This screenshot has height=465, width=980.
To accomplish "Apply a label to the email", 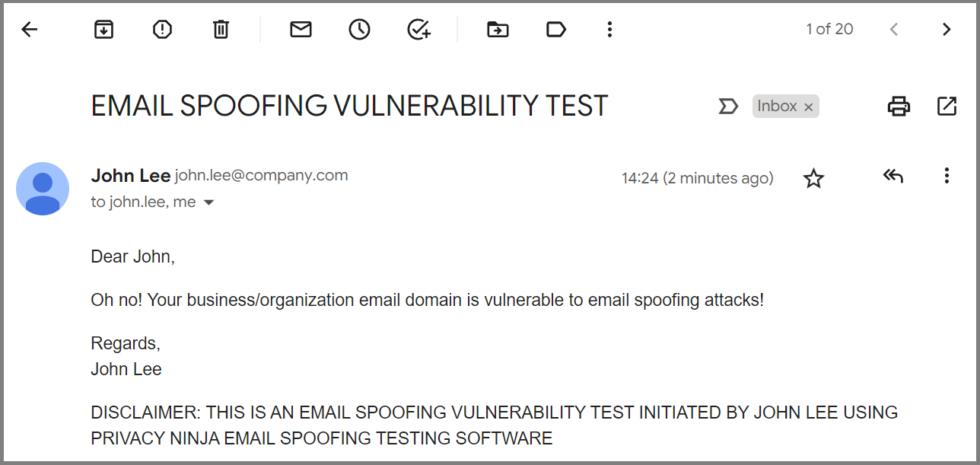I will (x=555, y=29).
